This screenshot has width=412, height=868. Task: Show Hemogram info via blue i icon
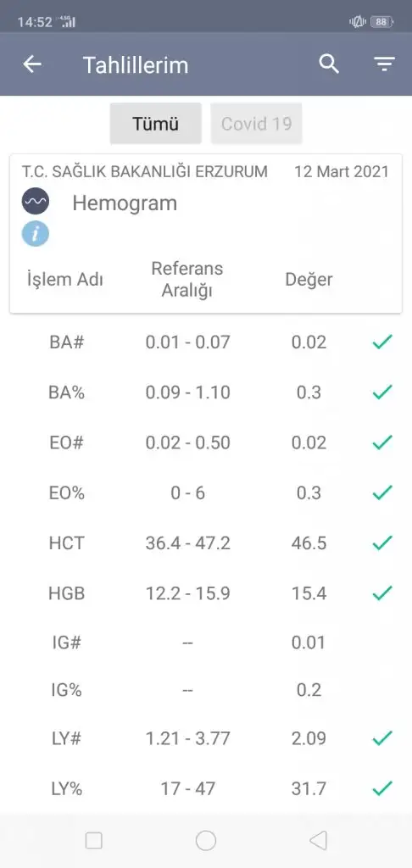(36, 234)
